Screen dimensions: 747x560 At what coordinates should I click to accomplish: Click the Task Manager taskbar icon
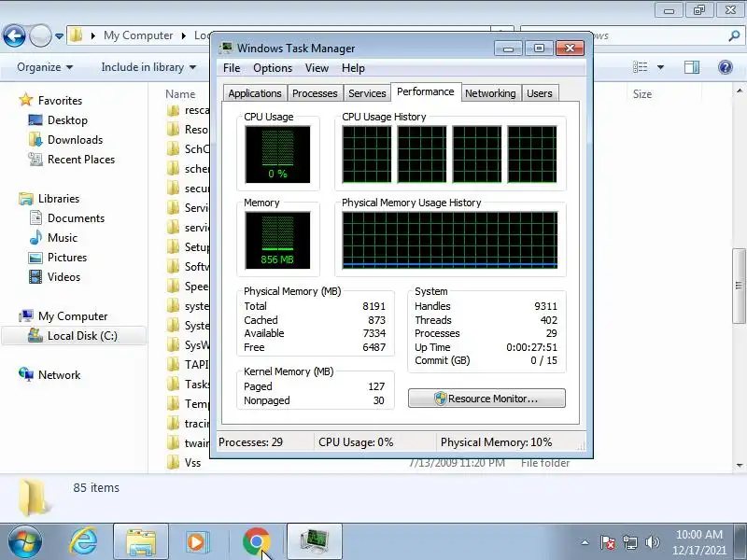pos(315,542)
